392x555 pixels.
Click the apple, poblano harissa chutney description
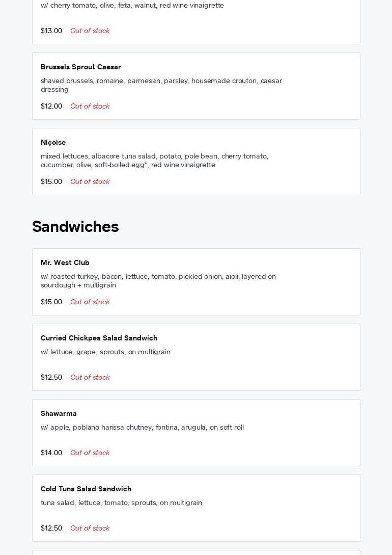142,427
